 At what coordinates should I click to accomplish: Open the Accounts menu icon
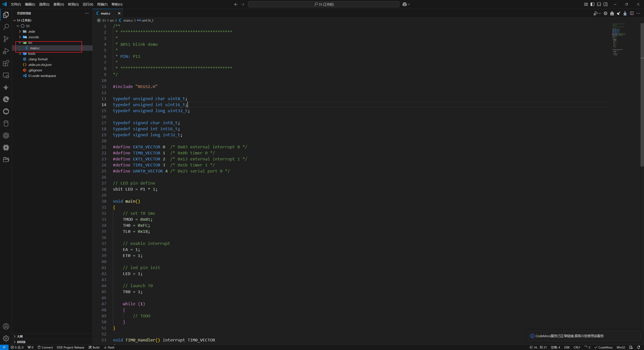(6, 326)
